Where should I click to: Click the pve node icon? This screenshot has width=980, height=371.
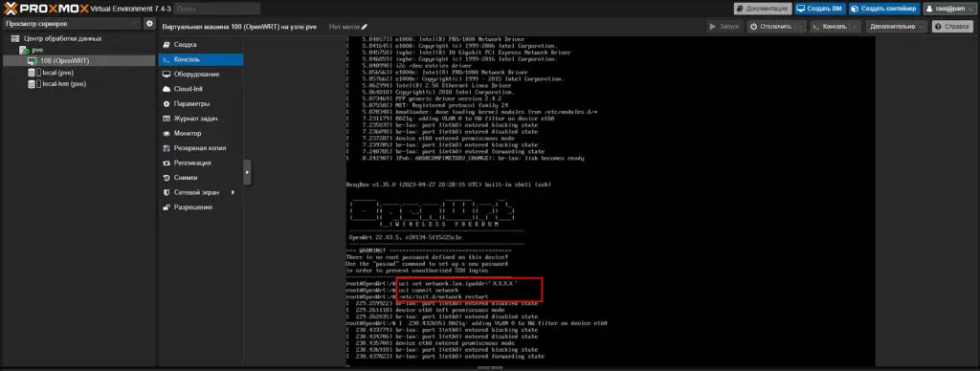(x=25, y=50)
